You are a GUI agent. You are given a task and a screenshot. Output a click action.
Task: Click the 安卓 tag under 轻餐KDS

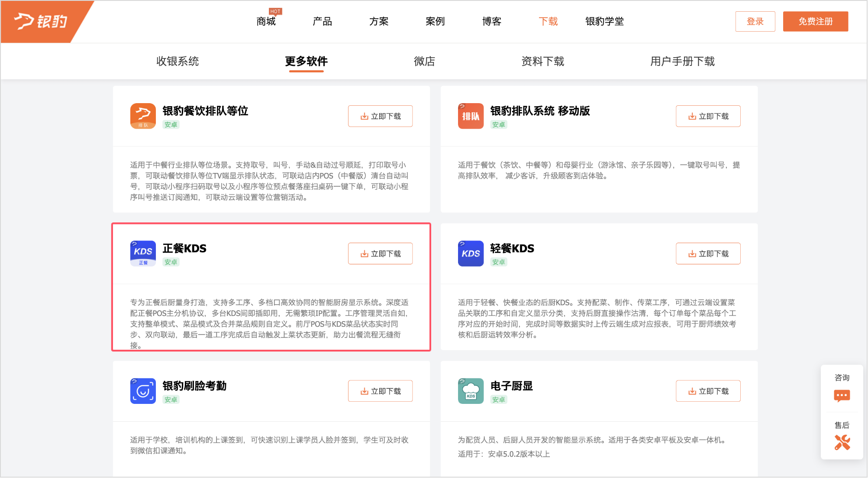pos(499,262)
